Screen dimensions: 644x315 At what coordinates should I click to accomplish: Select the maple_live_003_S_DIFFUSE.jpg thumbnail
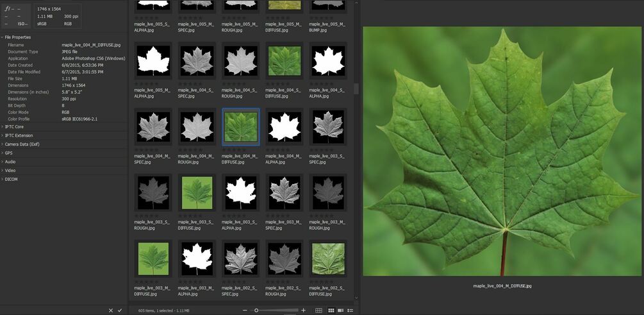(x=197, y=193)
